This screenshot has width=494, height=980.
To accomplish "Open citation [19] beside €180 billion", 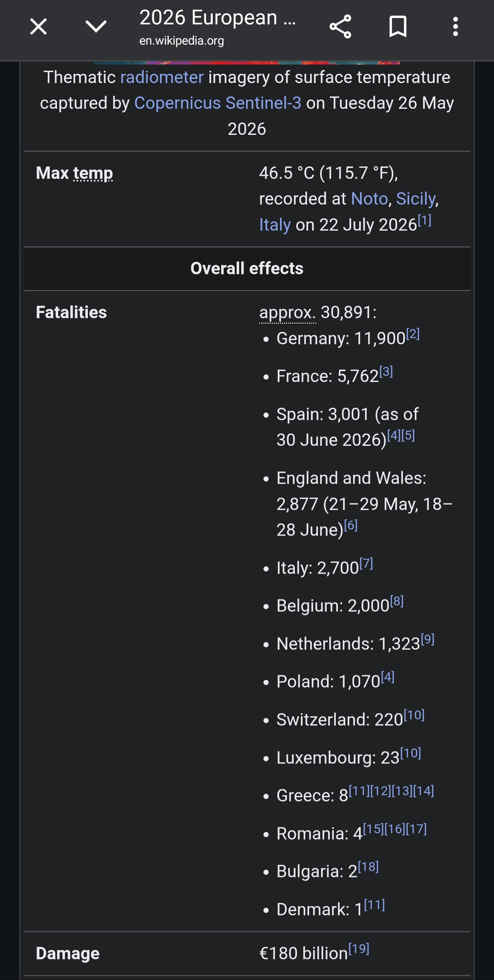I will 358,949.
